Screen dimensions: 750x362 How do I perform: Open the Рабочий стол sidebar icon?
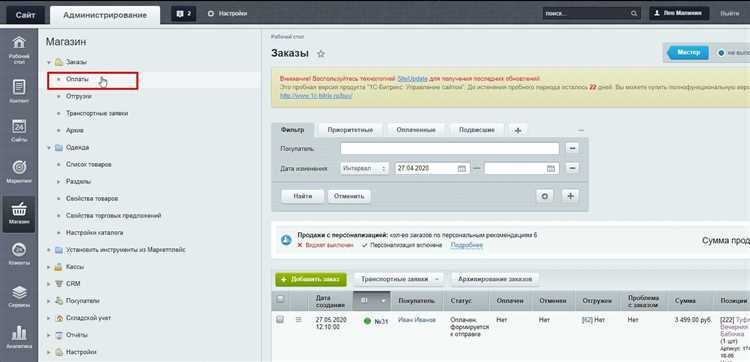click(19, 50)
